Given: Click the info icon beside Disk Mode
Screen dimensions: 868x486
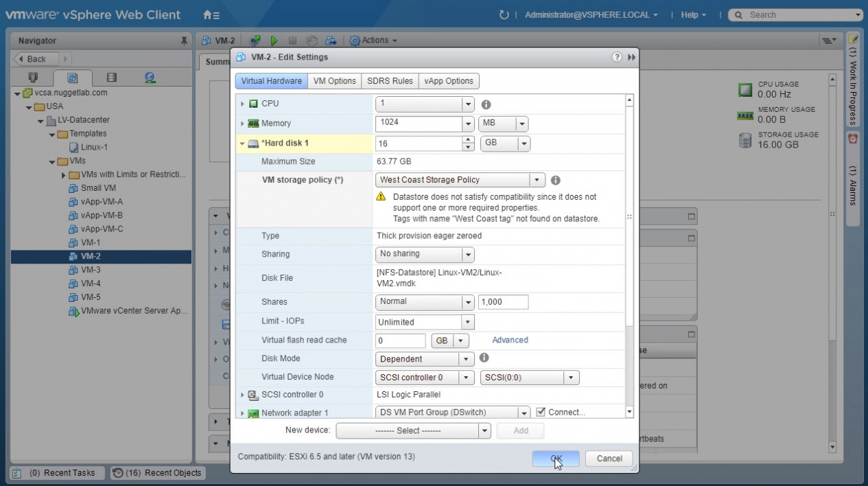Looking at the screenshot, I should point(484,358).
